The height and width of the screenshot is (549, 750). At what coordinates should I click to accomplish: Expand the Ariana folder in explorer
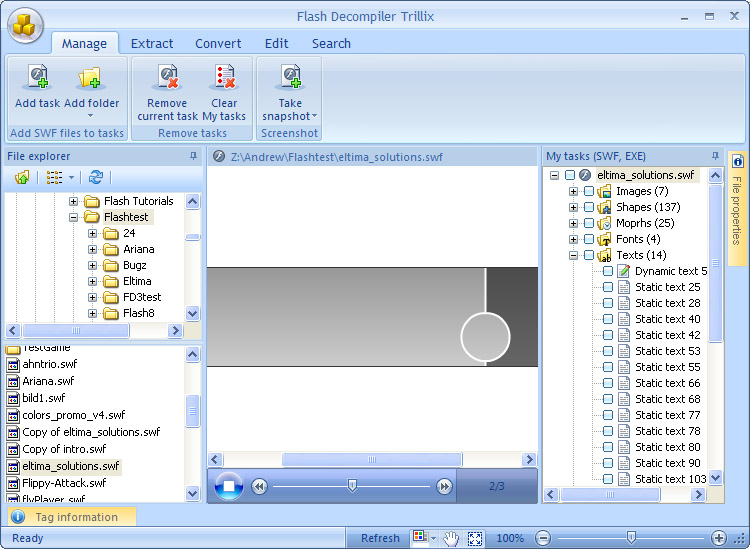click(x=93, y=249)
